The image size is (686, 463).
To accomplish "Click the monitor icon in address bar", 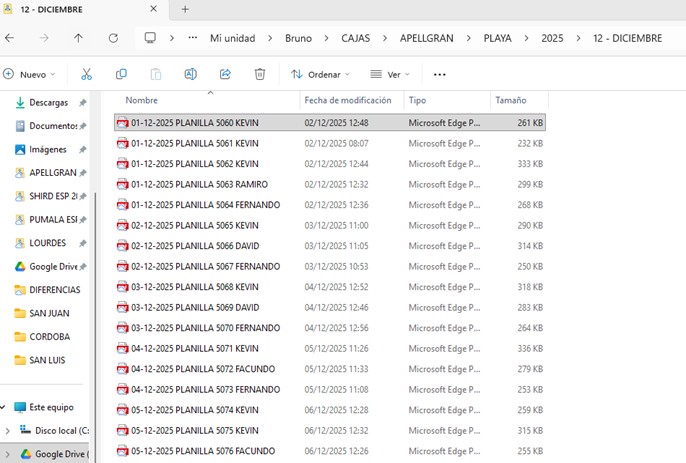I will (x=150, y=38).
